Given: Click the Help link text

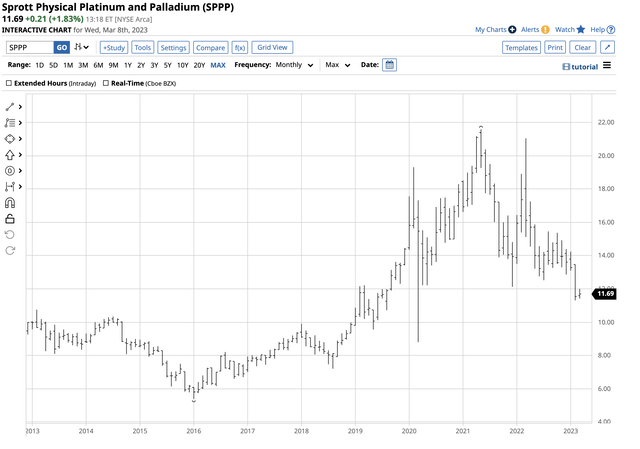Looking at the screenshot, I should tap(597, 29).
